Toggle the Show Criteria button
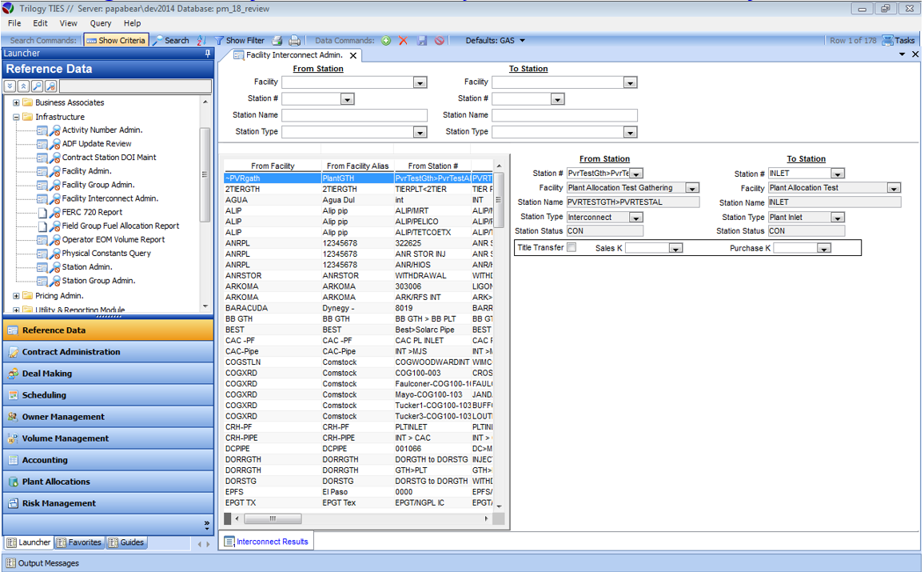Screen dimensions: 924x572 pyautogui.click(x=116, y=40)
